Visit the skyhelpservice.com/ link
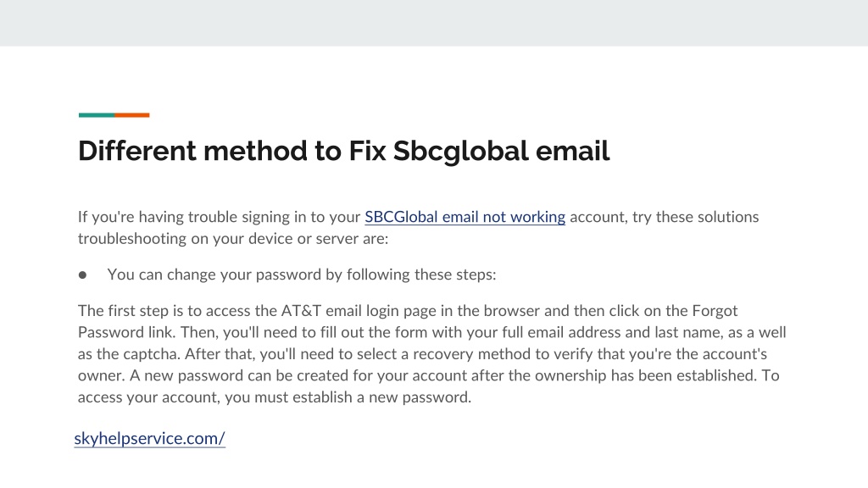868x488 pixels. (x=149, y=438)
